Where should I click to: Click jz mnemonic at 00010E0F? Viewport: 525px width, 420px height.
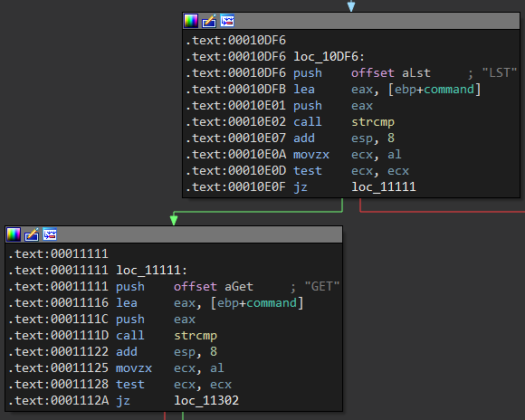[x=301, y=186]
